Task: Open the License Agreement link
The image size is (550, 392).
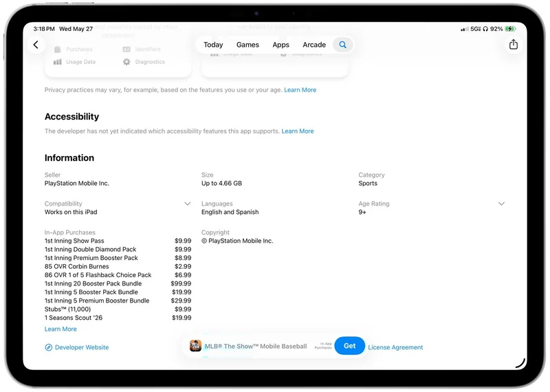Action: (395, 347)
